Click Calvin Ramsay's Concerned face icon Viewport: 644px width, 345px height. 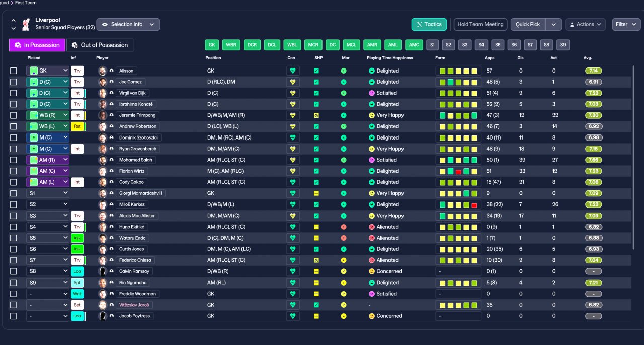tap(372, 271)
